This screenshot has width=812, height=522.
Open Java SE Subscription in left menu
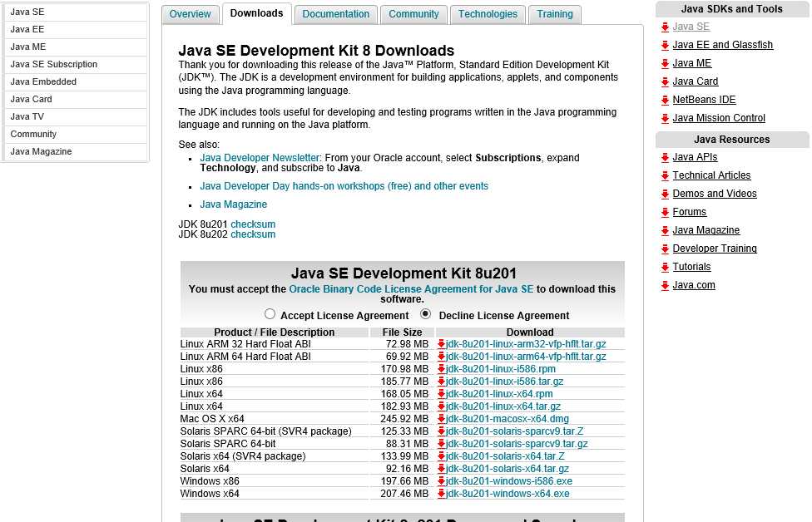point(76,64)
